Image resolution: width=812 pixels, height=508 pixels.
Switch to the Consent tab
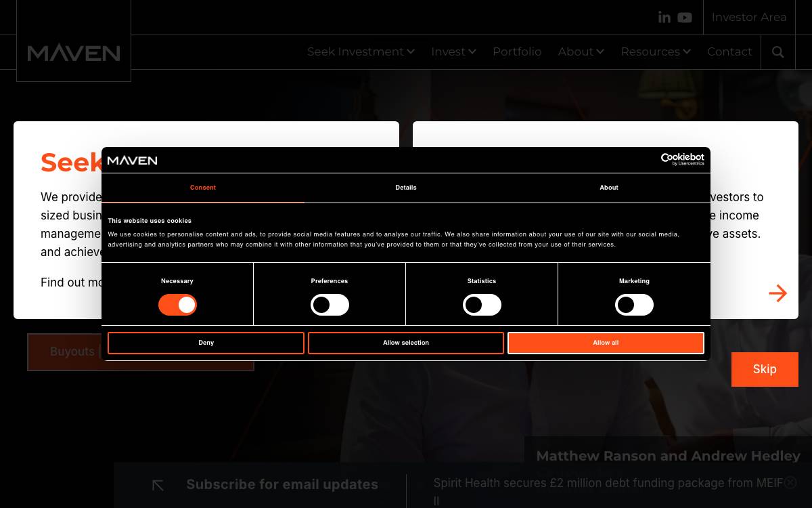pyautogui.click(x=203, y=188)
